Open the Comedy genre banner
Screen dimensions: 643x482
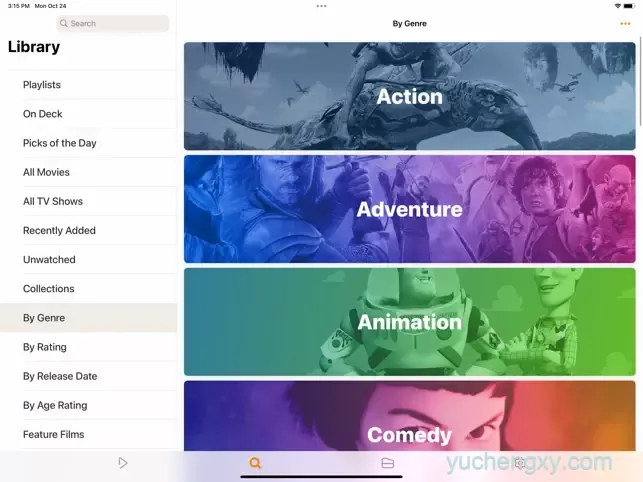[410, 416]
